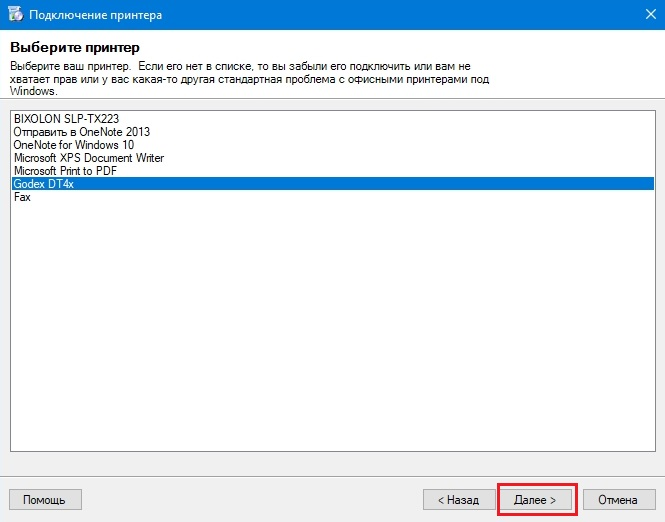Select Отправить в OneNote 2013 entry
Viewport: 665px width, 522px height.
[333, 131]
